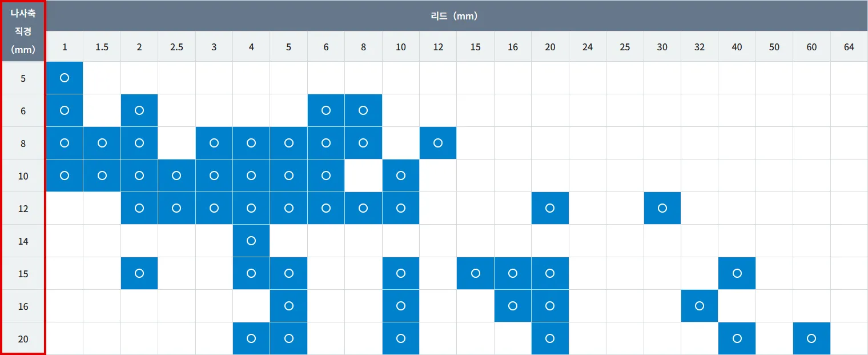The image size is (868, 355).
Task: Select the circle at diameter 12, lead 20
Action: (550, 208)
